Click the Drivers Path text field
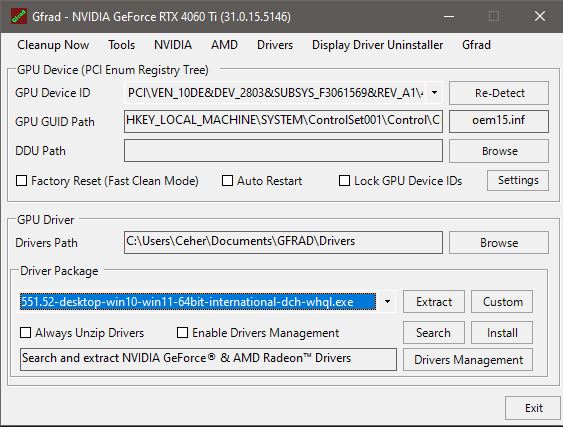The width and height of the screenshot is (563, 427). pos(283,242)
